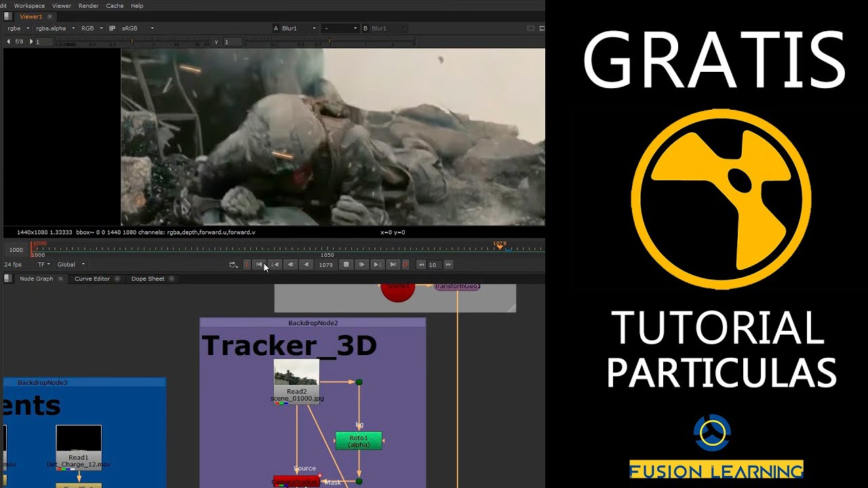868x488 pixels.
Task: Go to the last frame button
Action: (x=393, y=264)
